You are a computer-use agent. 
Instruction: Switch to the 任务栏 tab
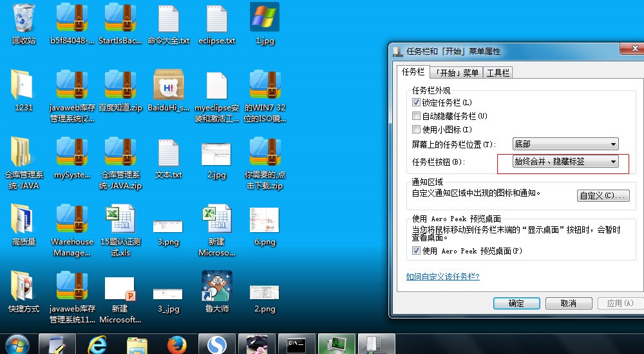(413, 72)
